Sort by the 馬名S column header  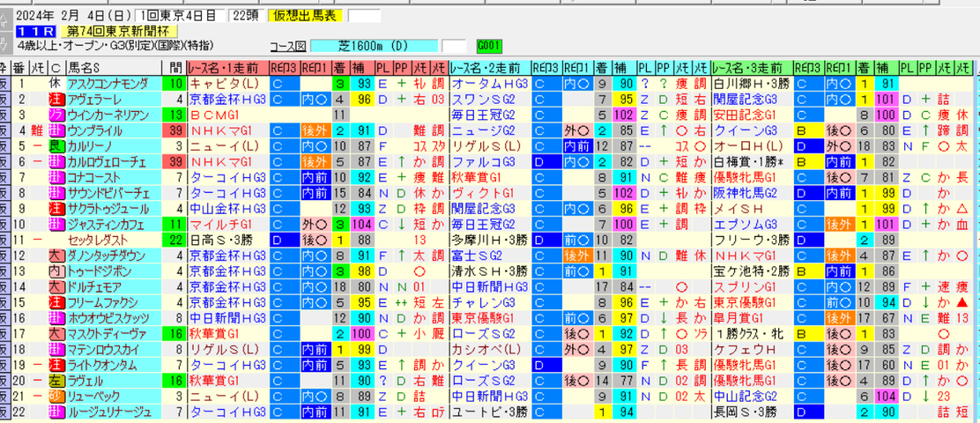pyautogui.click(x=113, y=68)
